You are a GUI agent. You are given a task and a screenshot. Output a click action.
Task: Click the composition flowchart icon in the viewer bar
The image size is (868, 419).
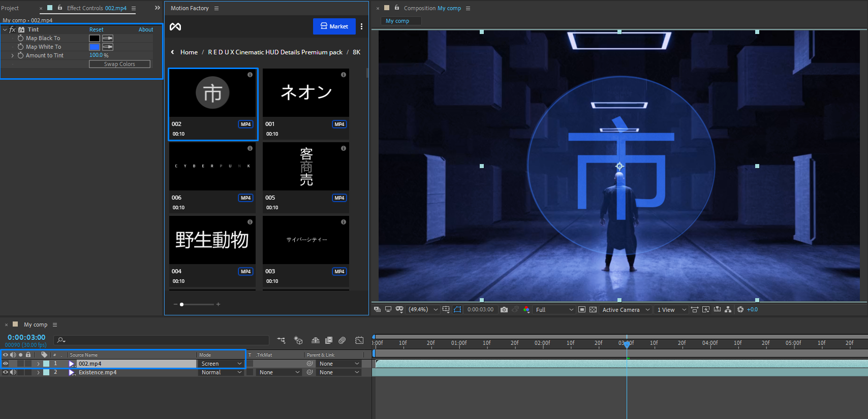pos(728,309)
